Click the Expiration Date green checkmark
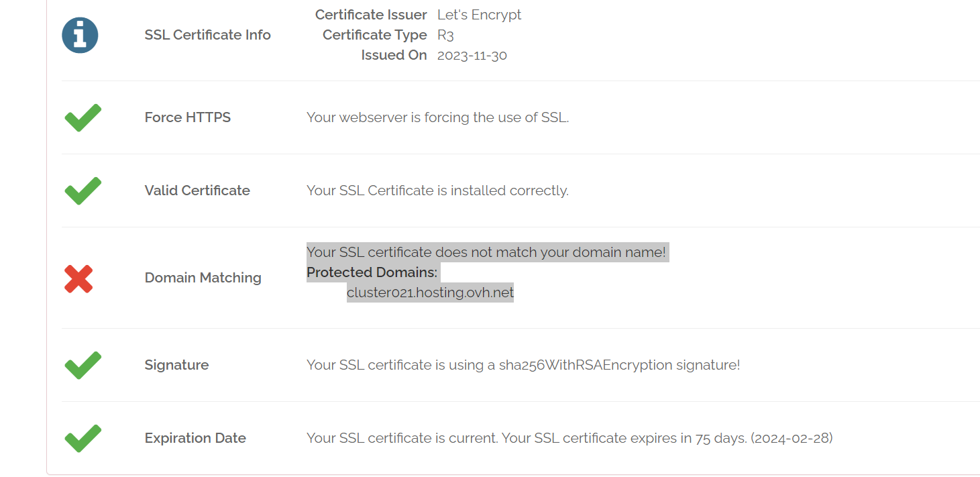The width and height of the screenshot is (980, 477). click(83, 438)
